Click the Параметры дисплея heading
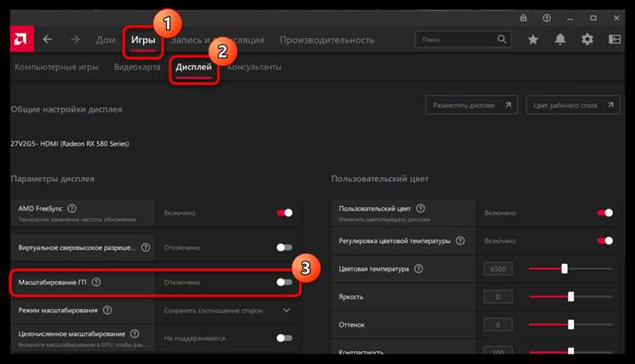The width and height of the screenshot is (635, 364). 52,179
